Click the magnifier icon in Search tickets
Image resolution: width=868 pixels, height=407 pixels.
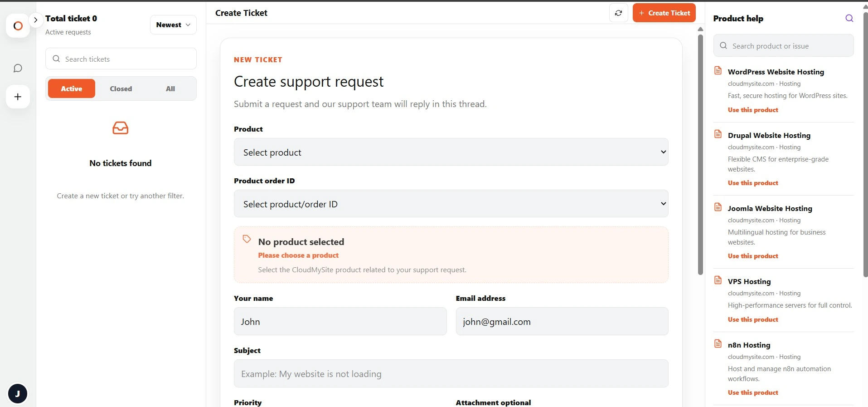(56, 59)
